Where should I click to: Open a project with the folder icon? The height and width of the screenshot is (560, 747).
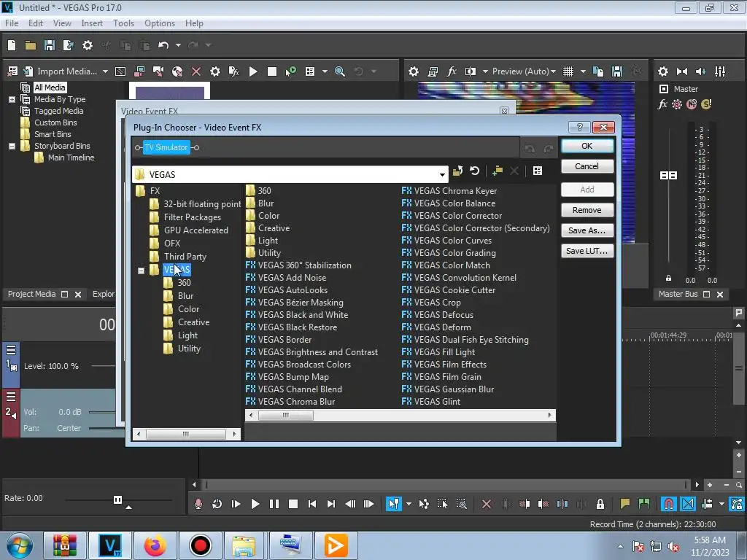point(31,45)
